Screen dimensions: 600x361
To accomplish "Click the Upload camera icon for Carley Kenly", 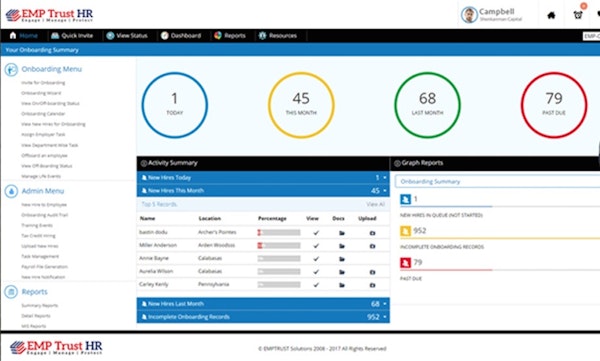I will [x=372, y=285].
